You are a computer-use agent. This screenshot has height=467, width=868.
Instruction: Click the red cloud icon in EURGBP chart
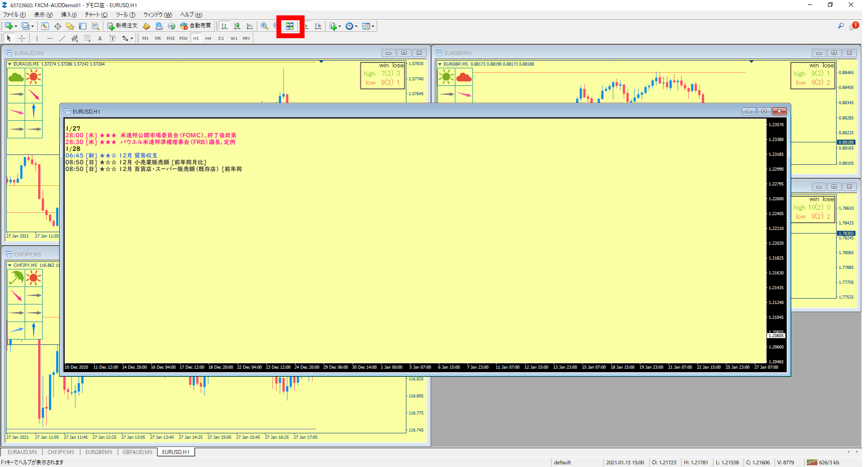464,77
